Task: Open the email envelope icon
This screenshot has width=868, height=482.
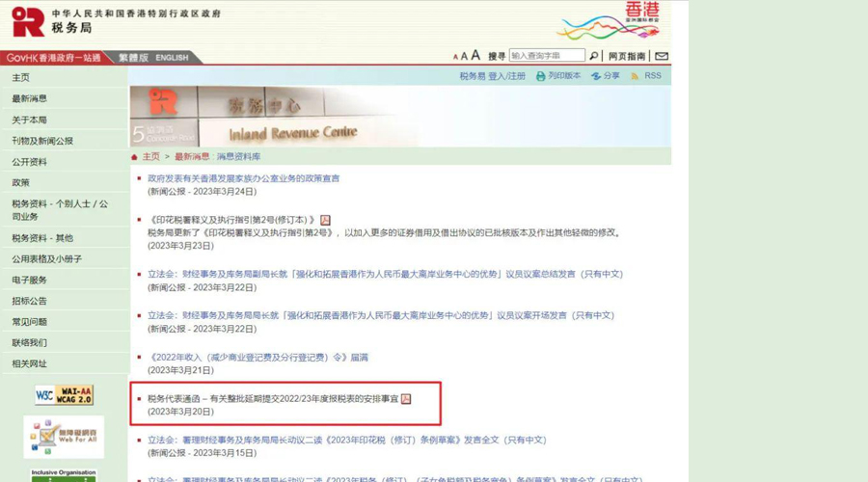Action: 662,56
